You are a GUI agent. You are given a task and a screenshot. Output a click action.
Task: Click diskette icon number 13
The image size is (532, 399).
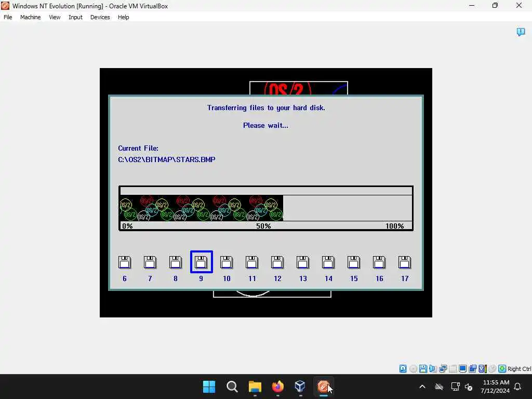click(x=303, y=262)
